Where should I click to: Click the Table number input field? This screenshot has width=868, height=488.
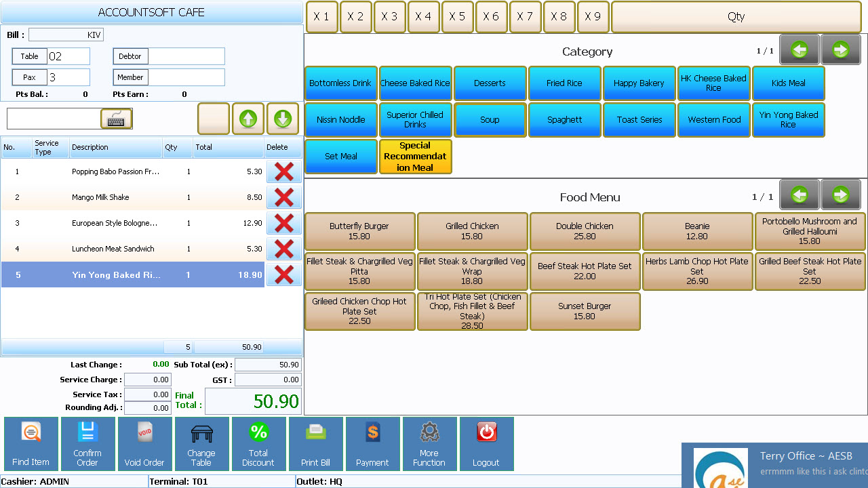pyautogui.click(x=68, y=56)
